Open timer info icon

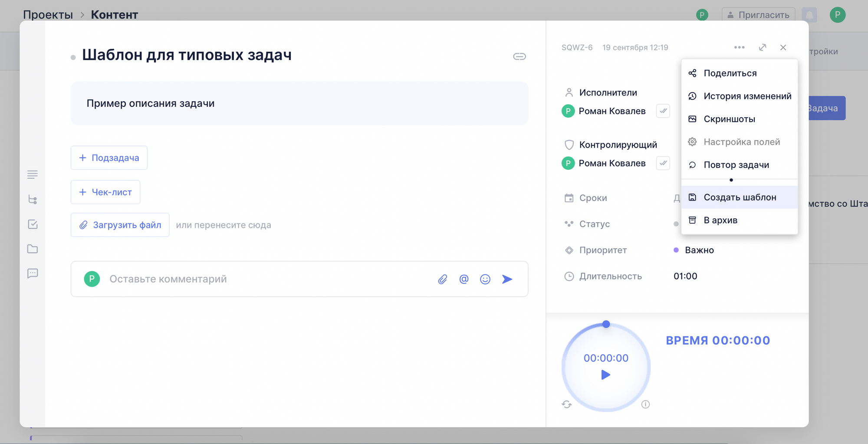pyautogui.click(x=646, y=405)
